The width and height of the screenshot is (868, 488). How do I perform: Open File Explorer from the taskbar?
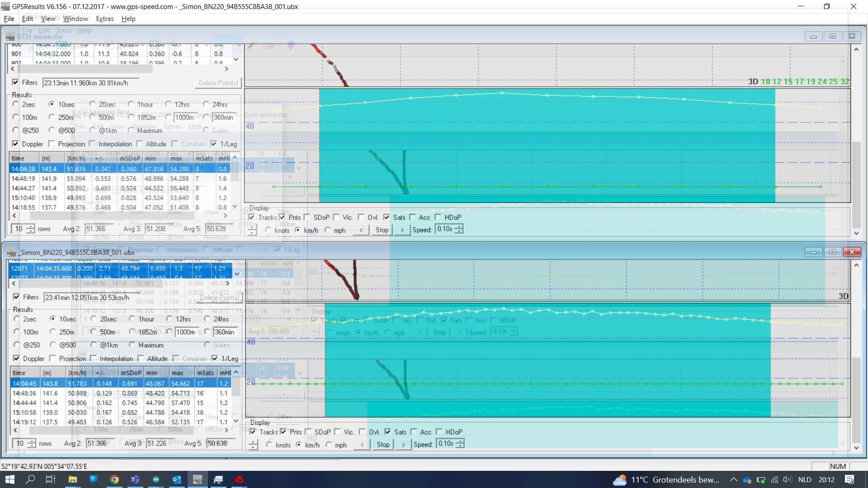[x=72, y=479]
